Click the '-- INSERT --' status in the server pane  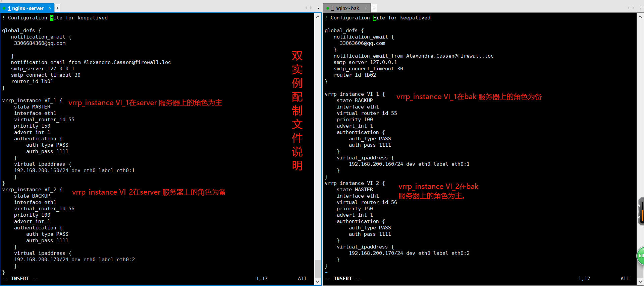20,279
